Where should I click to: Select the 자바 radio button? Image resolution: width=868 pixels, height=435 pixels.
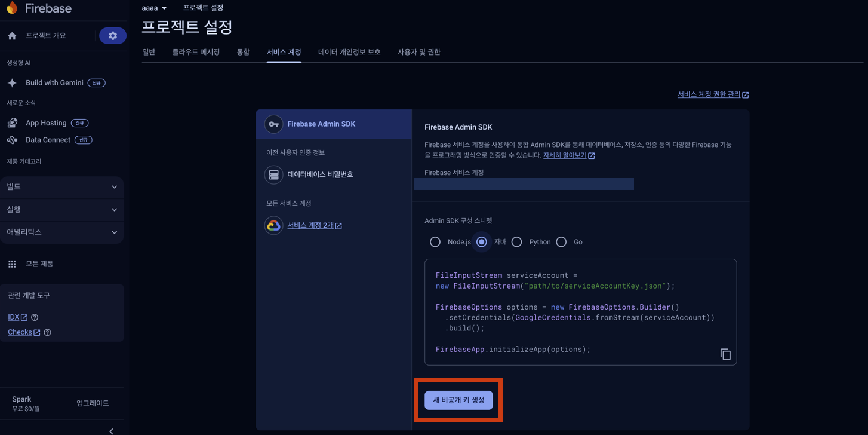point(481,242)
